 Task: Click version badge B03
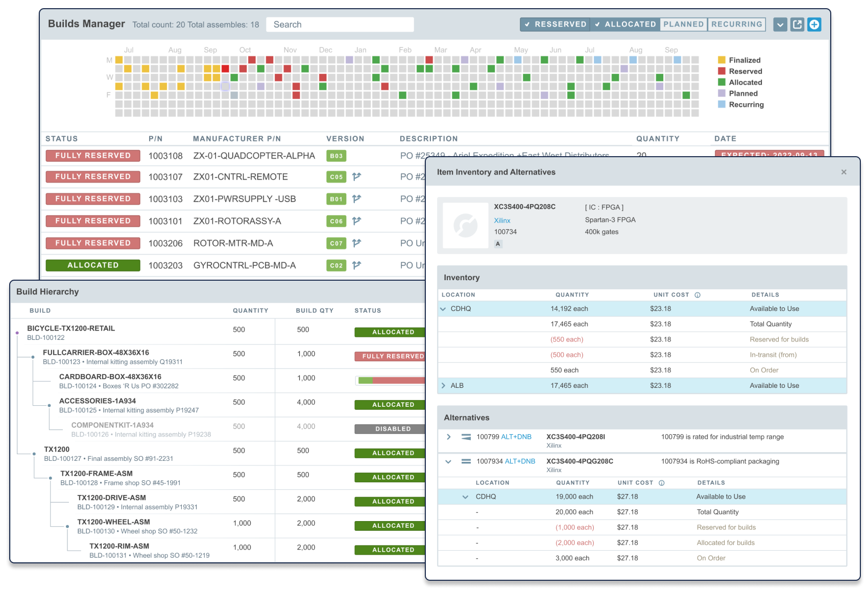click(x=336, y=156)
